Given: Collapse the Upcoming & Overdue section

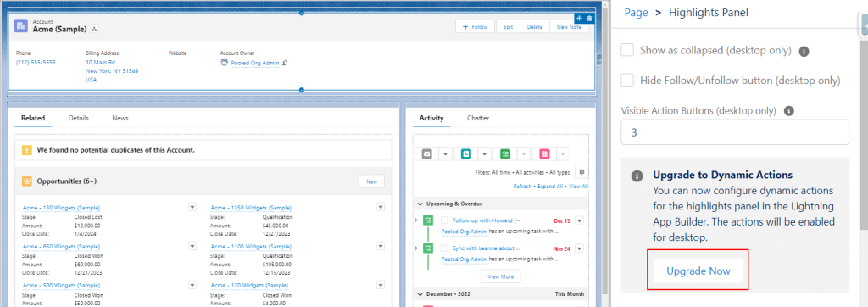Looking at the screenshot, I should pyautogui.click(x=420, y=203).
